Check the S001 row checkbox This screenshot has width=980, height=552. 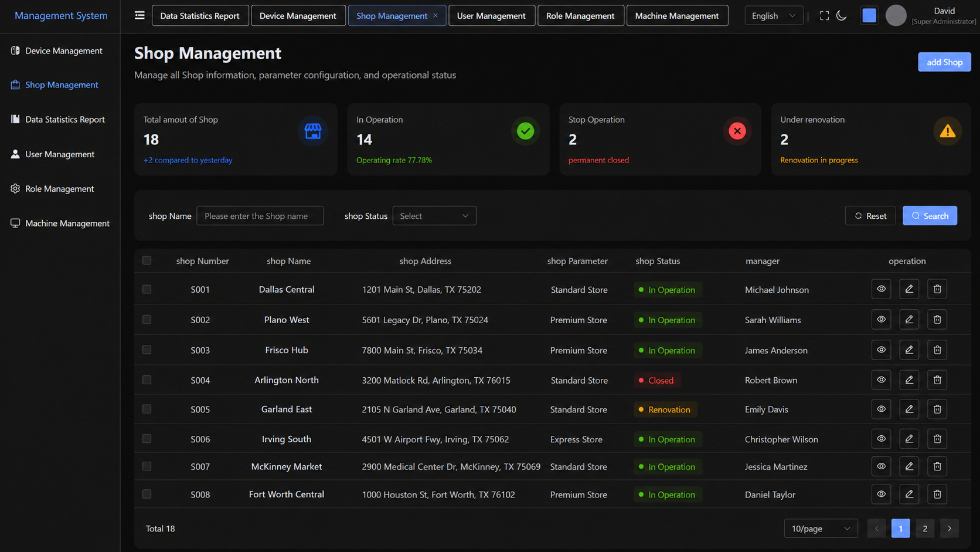(x=147, y=289)
